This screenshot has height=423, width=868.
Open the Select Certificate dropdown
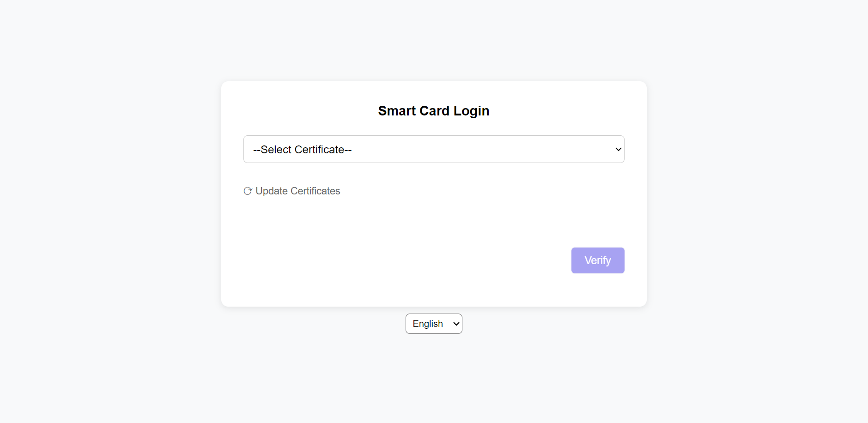click(434, 149)
